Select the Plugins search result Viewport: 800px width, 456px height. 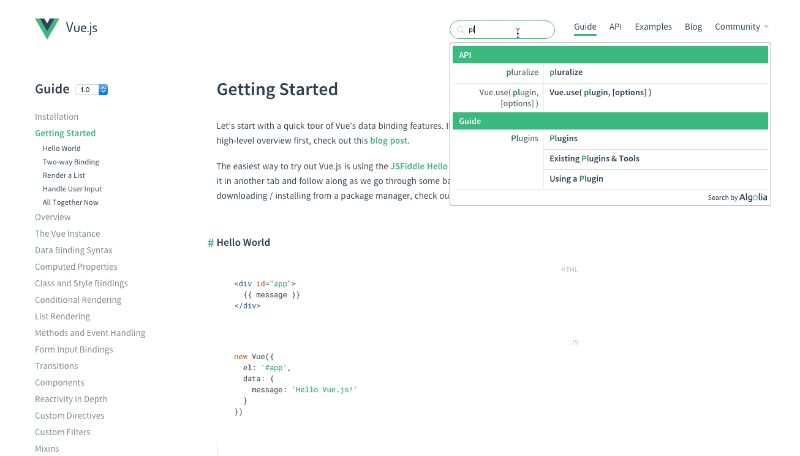tap(656, 139)
